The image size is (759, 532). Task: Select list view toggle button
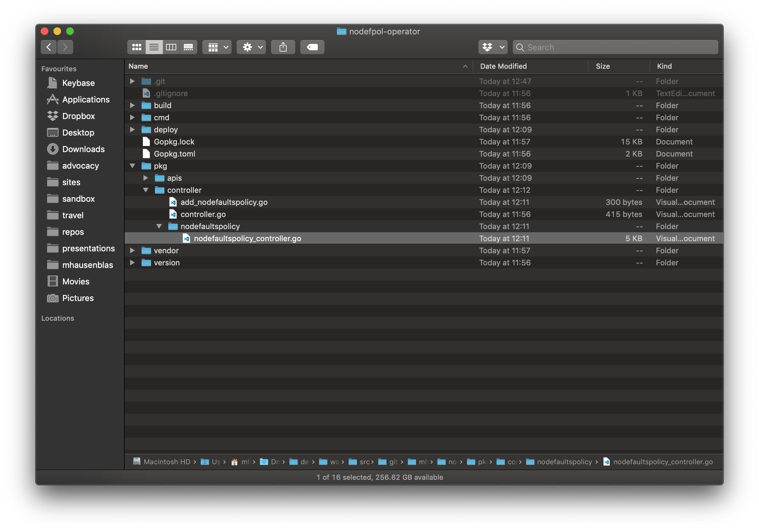154,47
